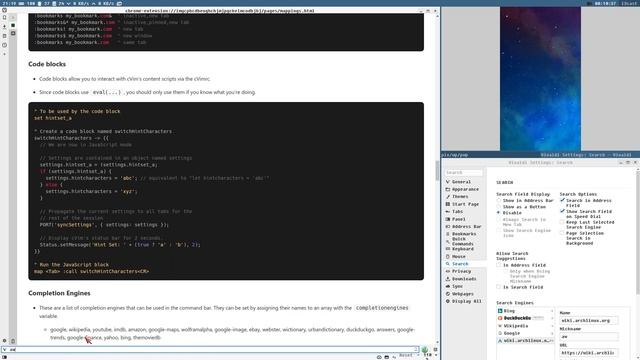Image resolution: width=640 pixels, height=360 pixels.
Task: Select wiki.archlinux.org search engine entry
Action: pyautogui.click(x=525, y=340)
